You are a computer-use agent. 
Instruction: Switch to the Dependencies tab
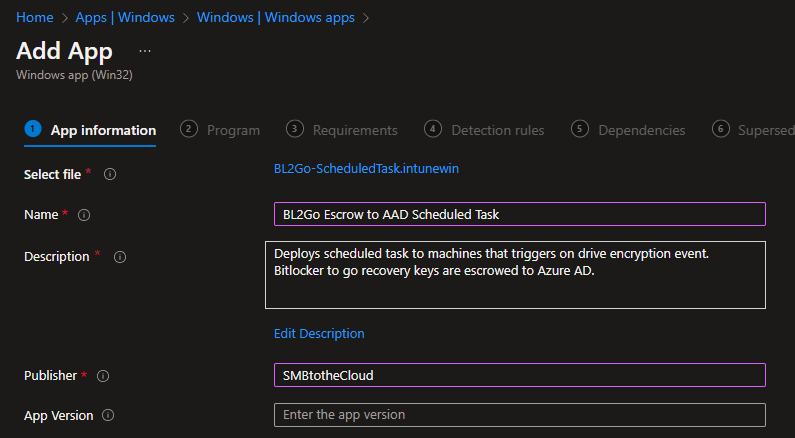coord(641,130)
